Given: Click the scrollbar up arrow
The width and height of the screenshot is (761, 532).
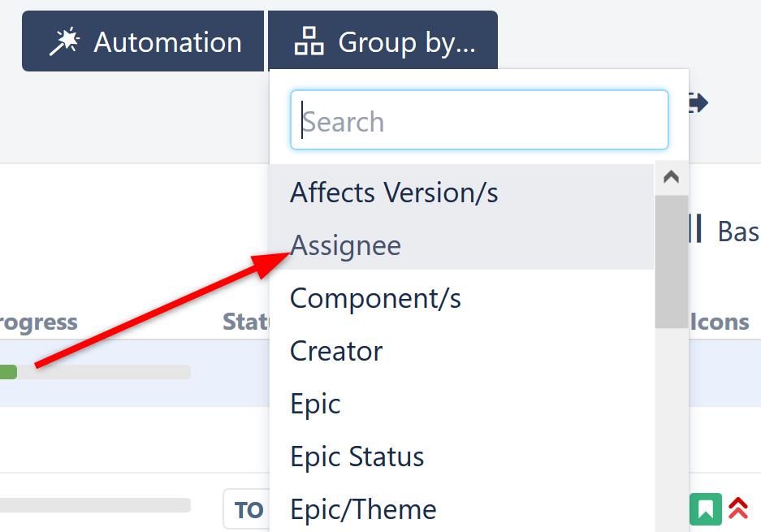Looking at the screenshot, I should [671, 175].
